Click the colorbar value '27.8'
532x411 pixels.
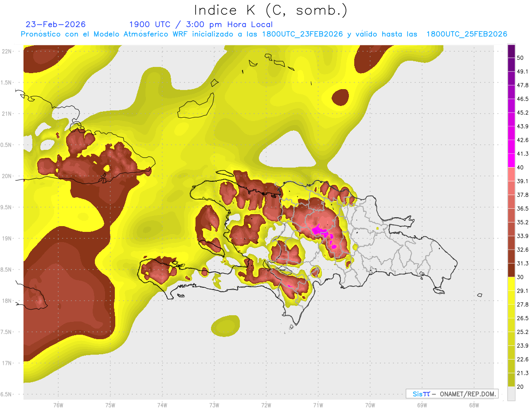pos(522,305)
